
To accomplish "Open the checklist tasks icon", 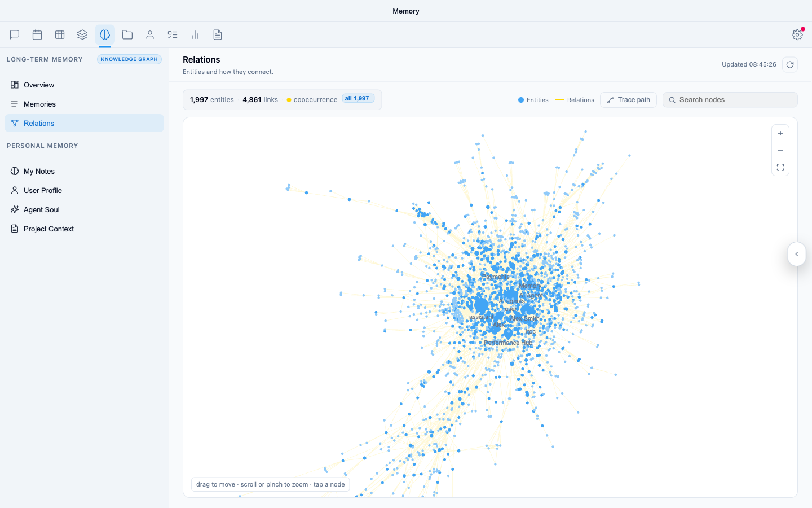I will [173, 35].
